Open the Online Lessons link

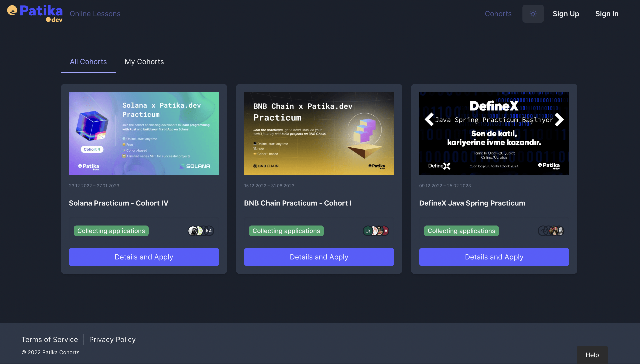pyautogui.click(x=95, y=14)
